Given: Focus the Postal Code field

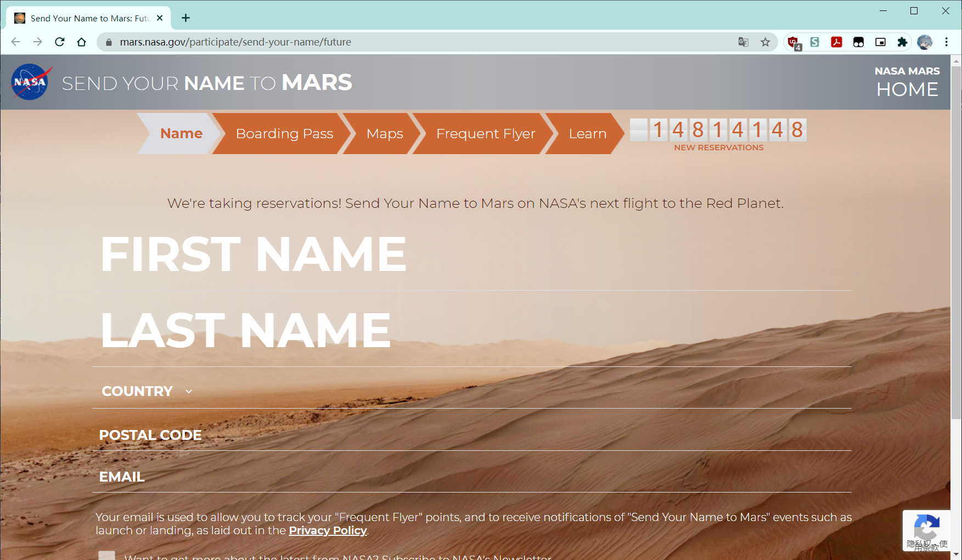Looking at the screenshot, I should pyautogui.click(x=472, y=435).
